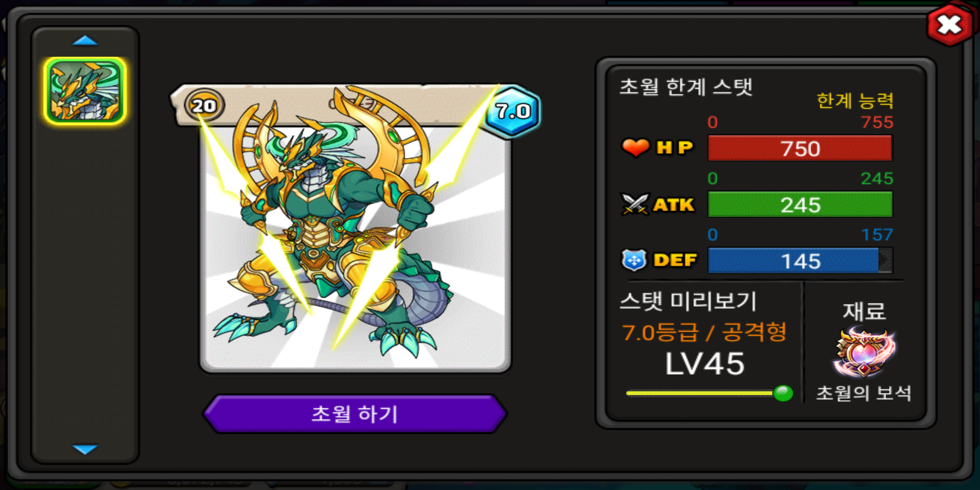
Task: Click the 7.0등급 / 공격형 orange text
Action: (x=704, y=332)
